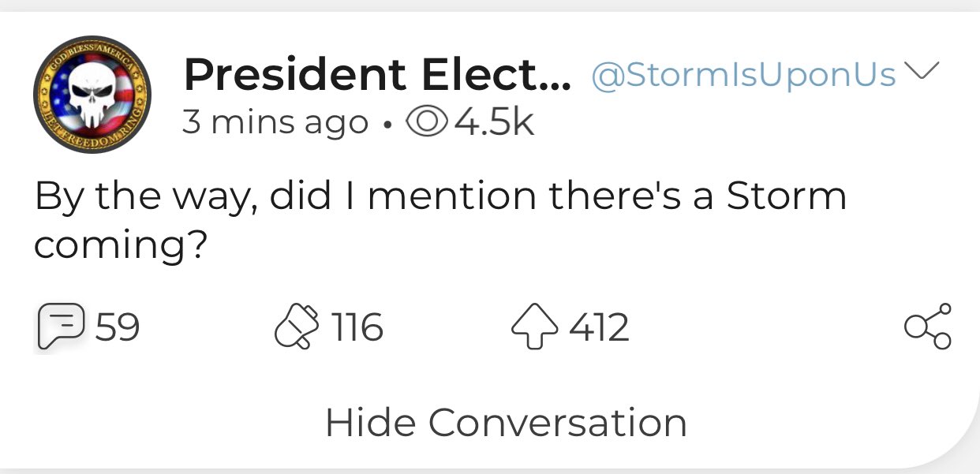
Task: Open the skull flag profile avatar
Action: [x=92, y=95]
